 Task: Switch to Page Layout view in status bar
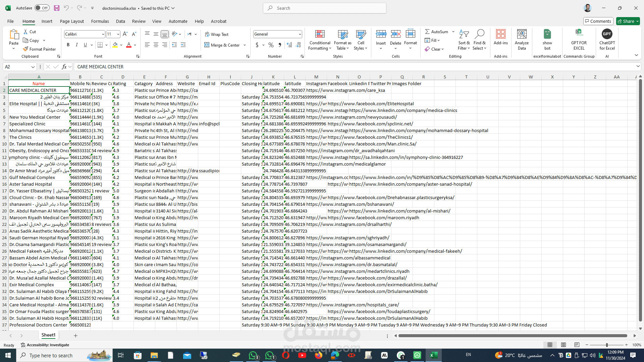click(x=563, y=345)
